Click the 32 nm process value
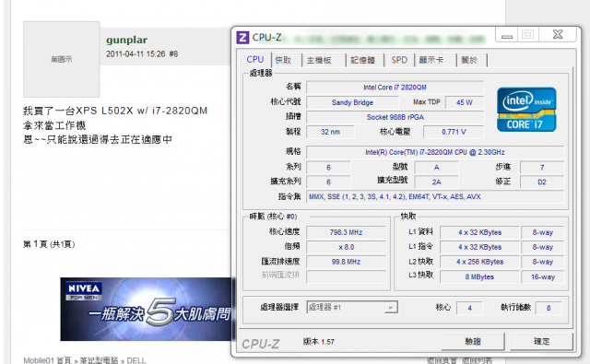The height and width of the screenshot is (364, 590). click(330, 132)
